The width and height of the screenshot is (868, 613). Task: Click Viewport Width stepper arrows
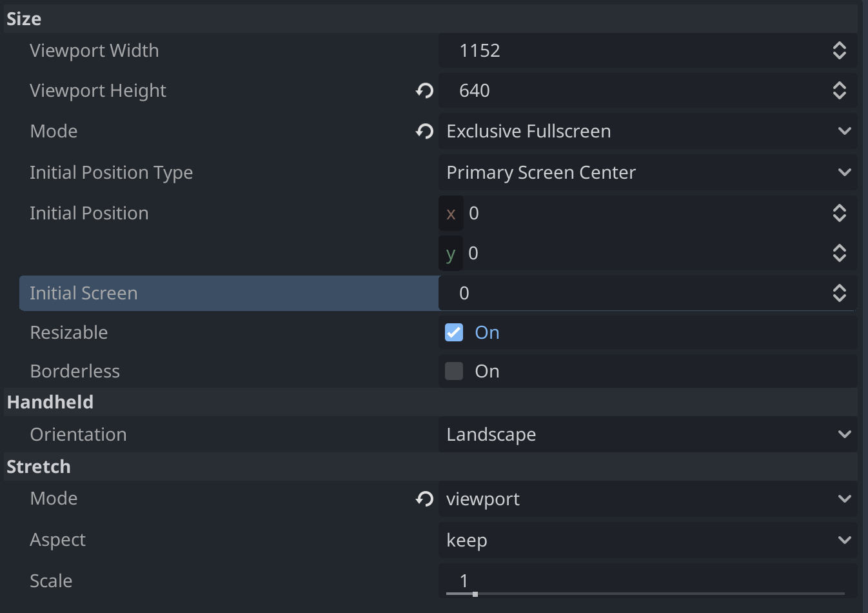pyautogui.click(x=839, y=51)
